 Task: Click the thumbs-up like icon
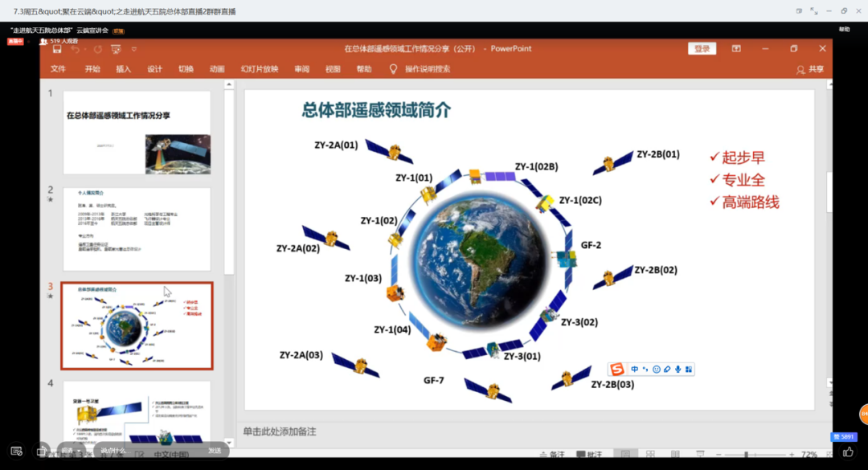pos(848,452)
